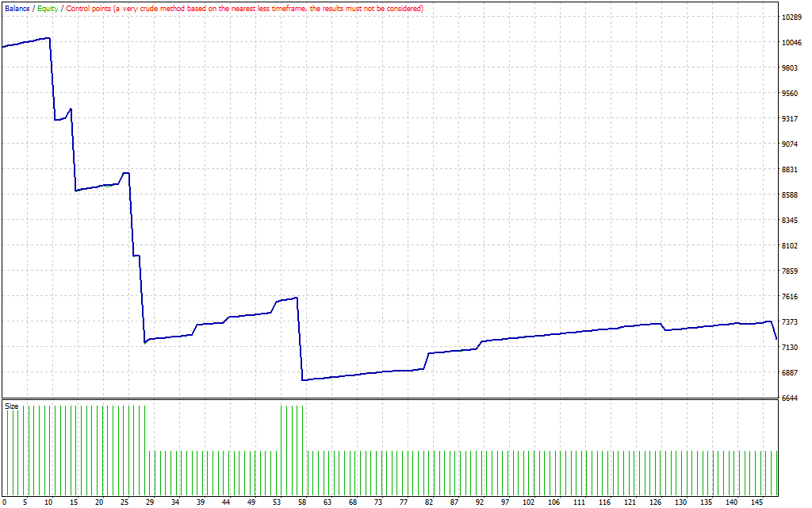The image size is (812, 508).
Task: Select trade number 145 on x-axis
Action: tap(756, 502)
